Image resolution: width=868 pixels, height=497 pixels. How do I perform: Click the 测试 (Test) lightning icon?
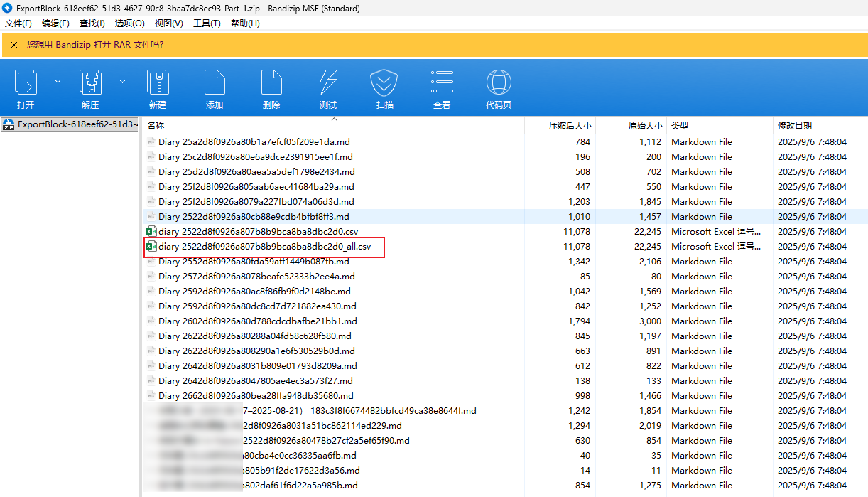point(328,83)
